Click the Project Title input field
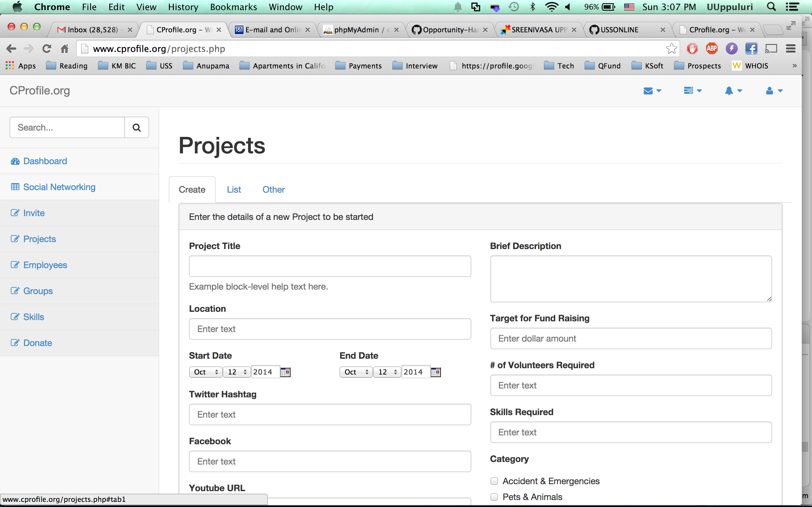This screenshot has height=507, width=812. 330,266
